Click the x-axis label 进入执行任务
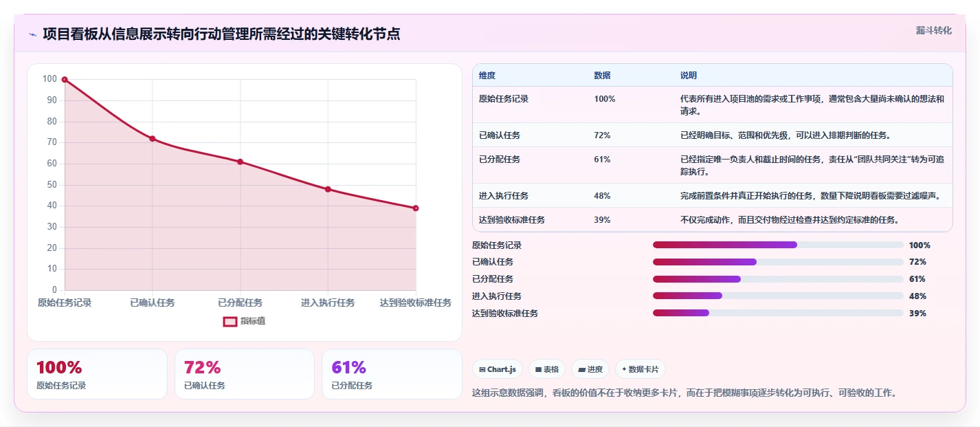The width and height of the screenshot is (980, 427). pyautogui.click(x=328, y=303)
